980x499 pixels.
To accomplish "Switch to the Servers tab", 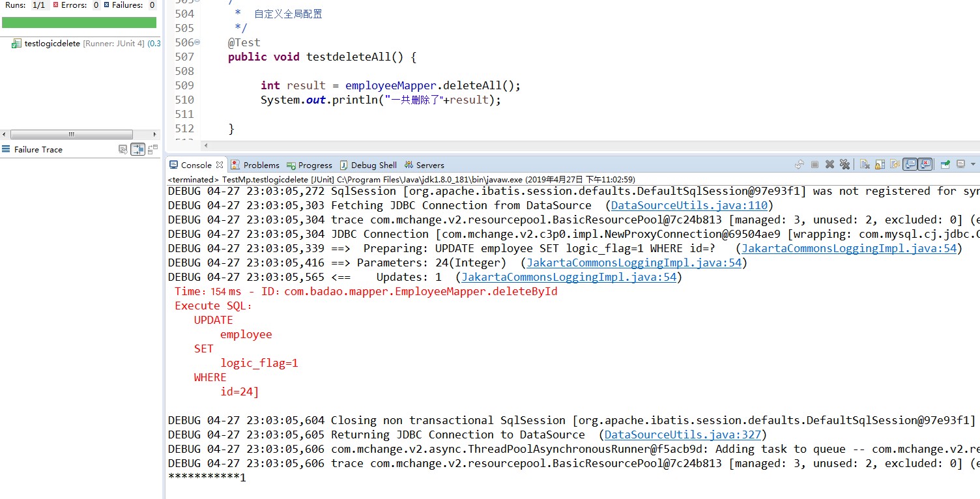I will 429,165.
